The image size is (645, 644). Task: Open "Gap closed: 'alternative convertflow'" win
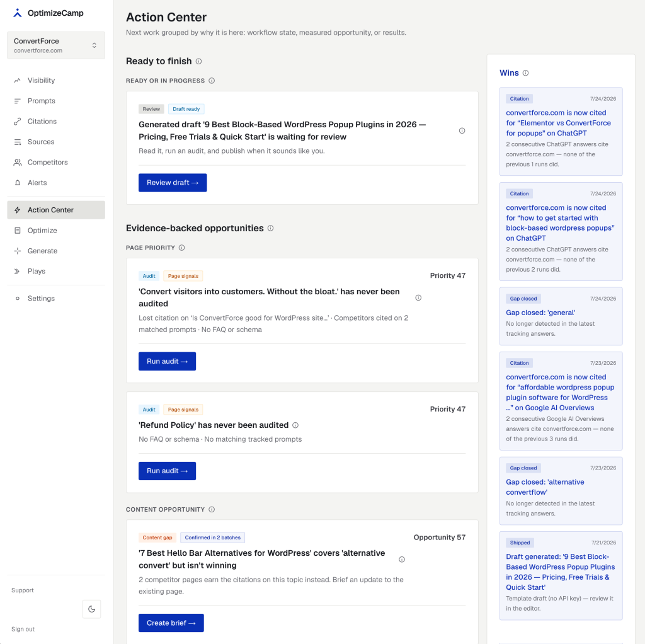coord(561,491)
